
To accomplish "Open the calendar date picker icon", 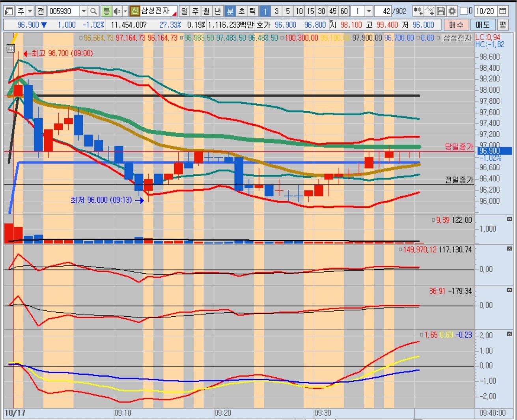I will coord(503,11).
